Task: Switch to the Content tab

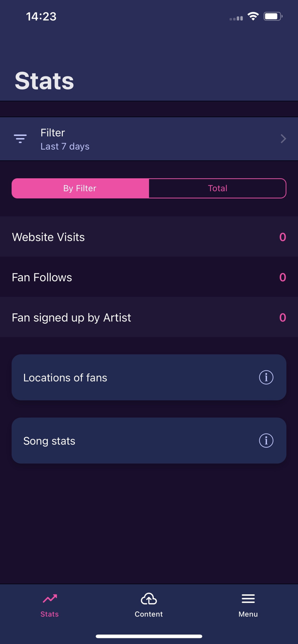Action: 149,605
